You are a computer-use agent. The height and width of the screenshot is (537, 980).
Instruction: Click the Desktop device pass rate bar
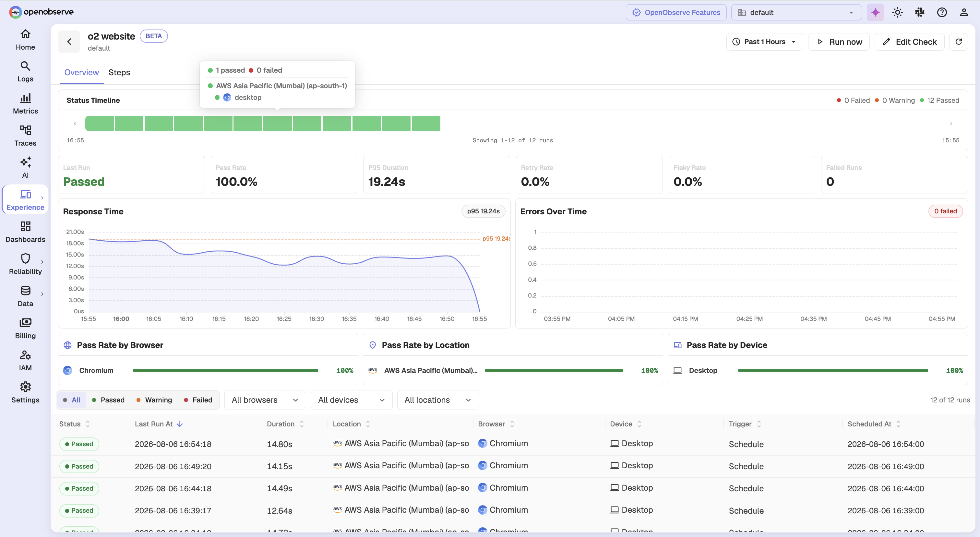833,370
